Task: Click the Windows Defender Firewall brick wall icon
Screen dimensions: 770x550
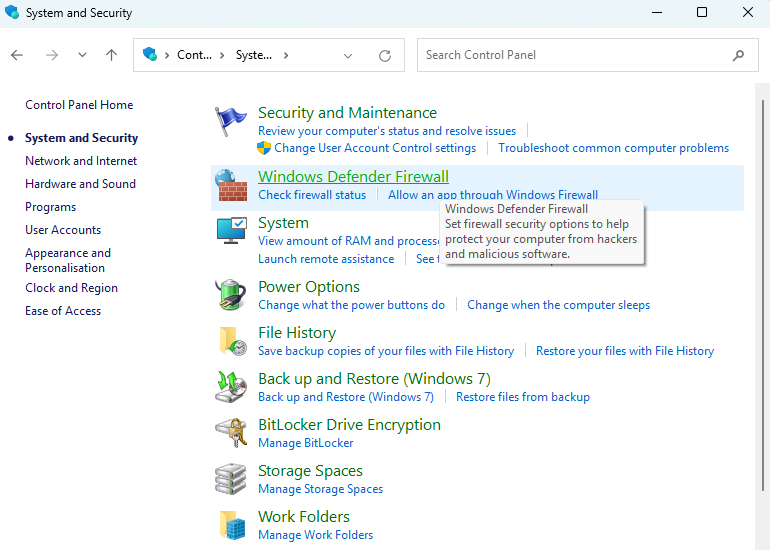Action: pyautogui.click(x=231, y=185)
